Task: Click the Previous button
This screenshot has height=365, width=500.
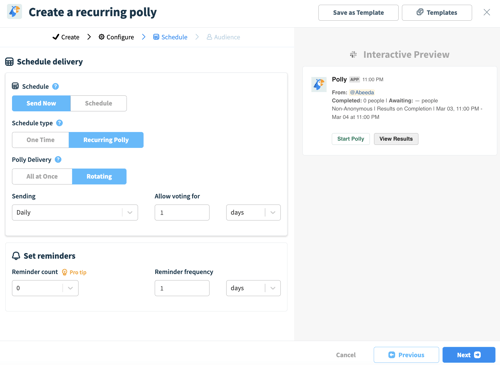Action: (406, 355)
